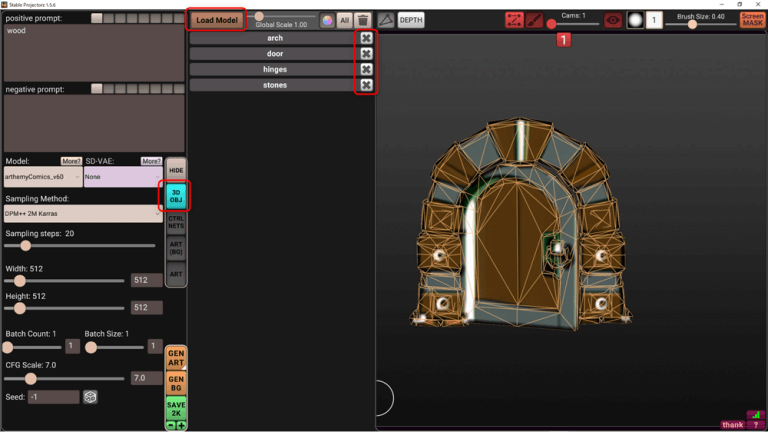Switch to the CTRL NETS tab
The image size is (768, 432).
tap(176, 222)
